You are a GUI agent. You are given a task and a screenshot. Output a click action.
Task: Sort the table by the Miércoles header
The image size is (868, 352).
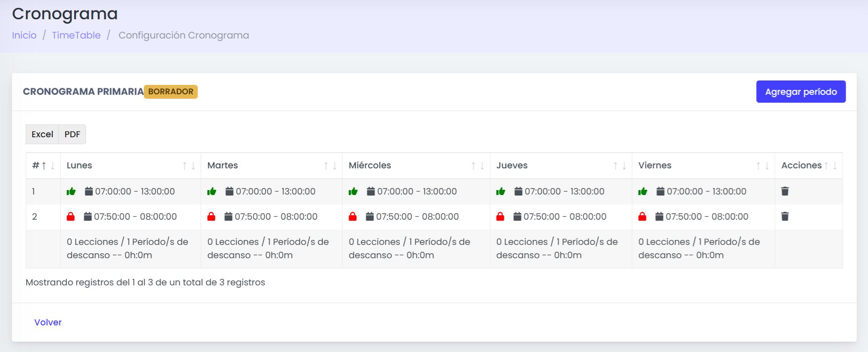click(416, 165)
